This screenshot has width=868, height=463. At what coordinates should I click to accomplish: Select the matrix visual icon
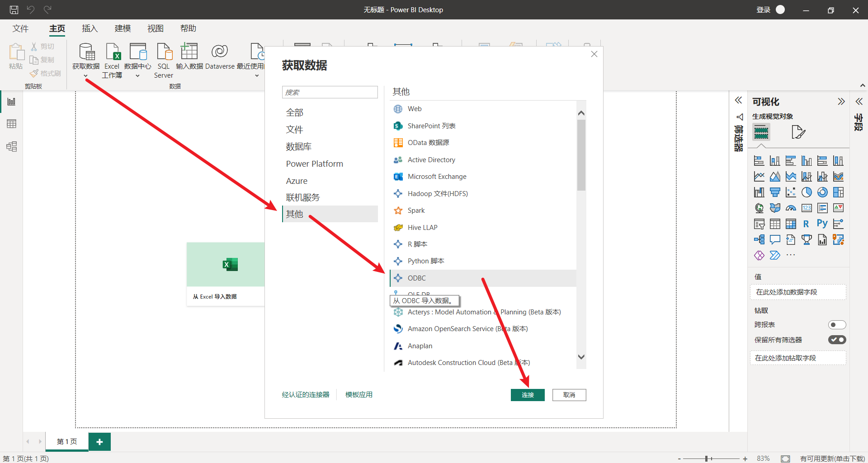[x=791, y=224]
